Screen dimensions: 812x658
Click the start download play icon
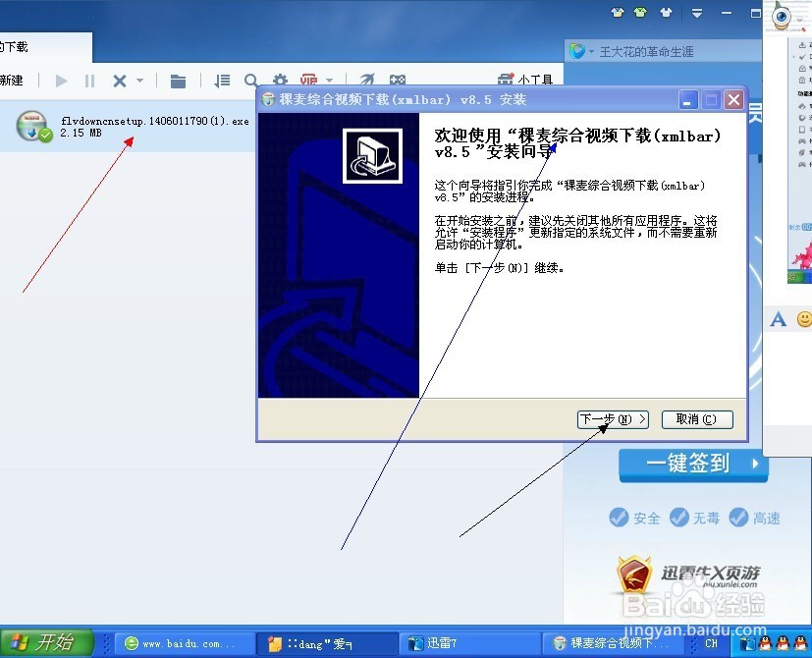61,81
